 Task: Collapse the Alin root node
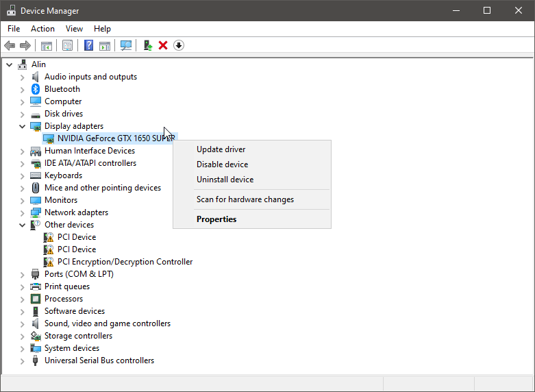click(x=9, y=64)
